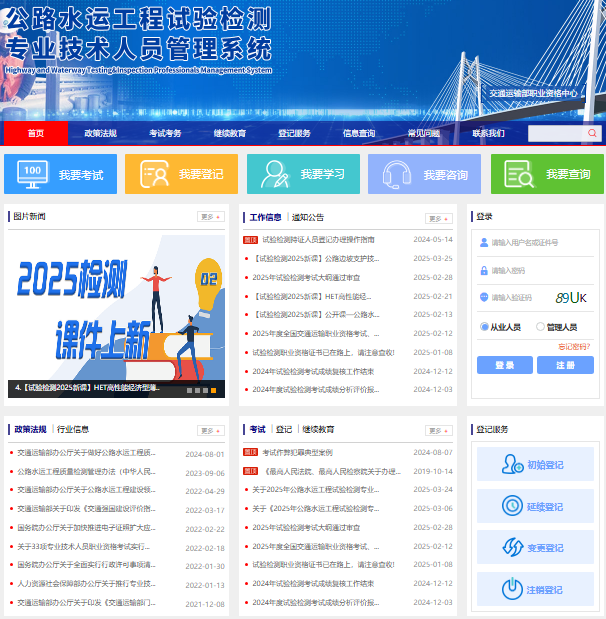Click the headset icon on 我要咨询 tile
The height and width of the screenshot is (619, 606).
tap(397, 174)
